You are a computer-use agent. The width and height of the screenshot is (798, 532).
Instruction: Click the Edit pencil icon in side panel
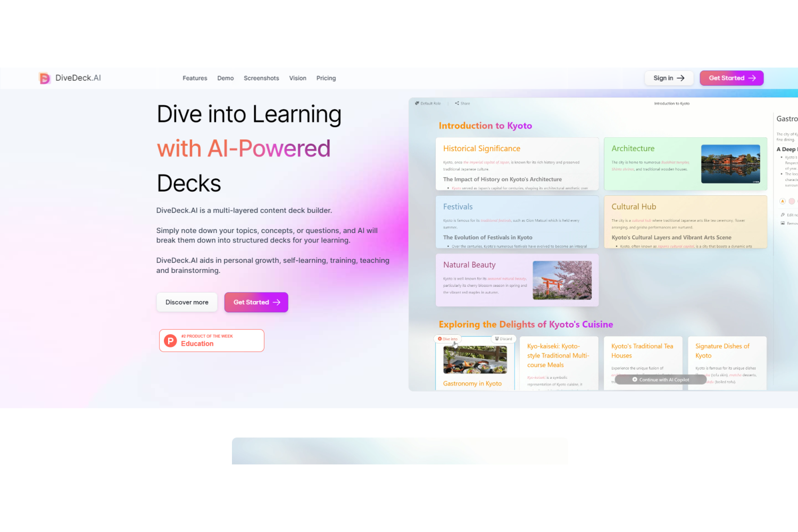[x=783, y=215]
